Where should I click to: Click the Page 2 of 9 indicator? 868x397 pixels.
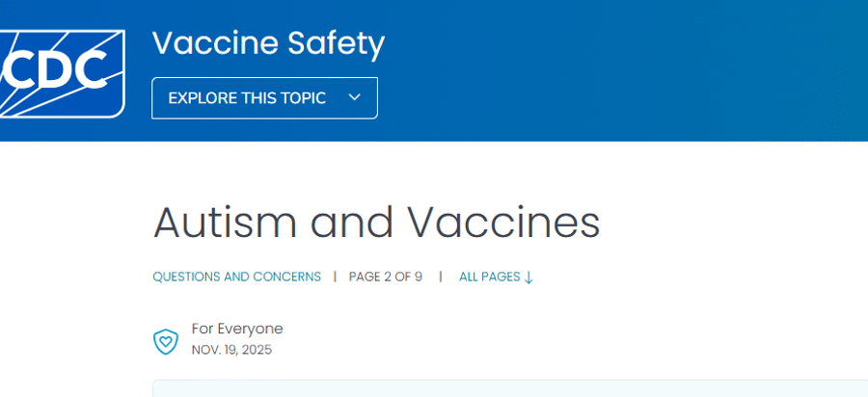(x=386, y=277)
